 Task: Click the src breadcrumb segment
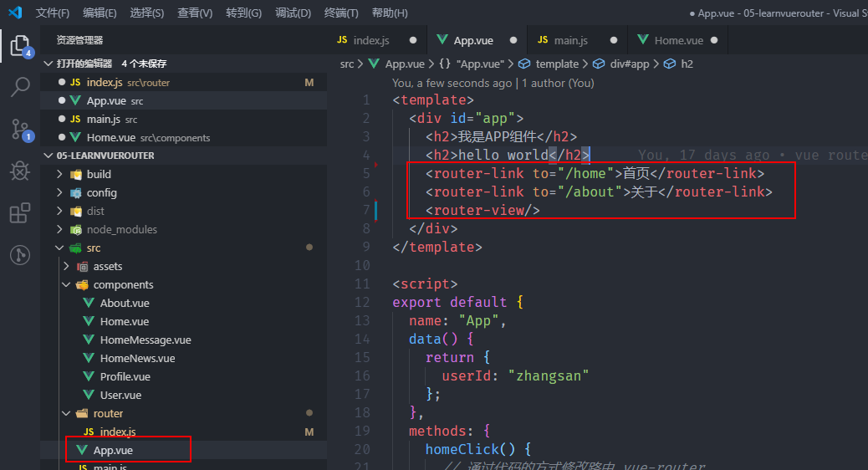click(347, 64)
